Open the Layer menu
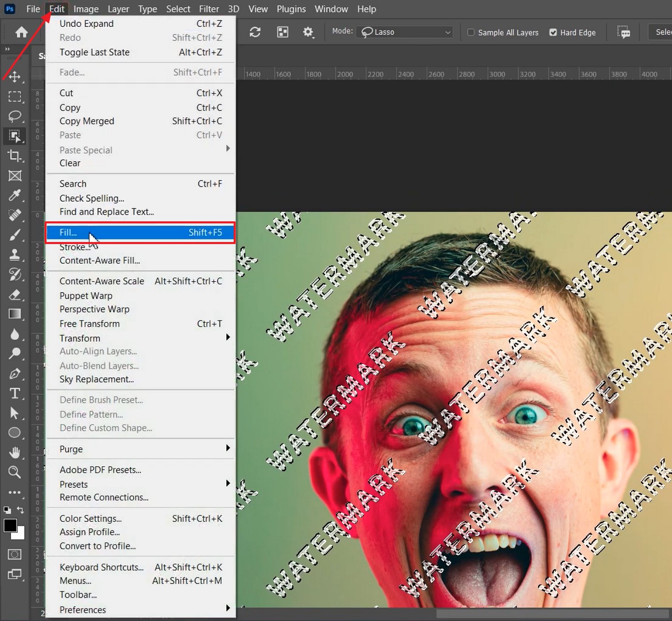This screenshot has width=672, height=621. (x=118, y=9)
